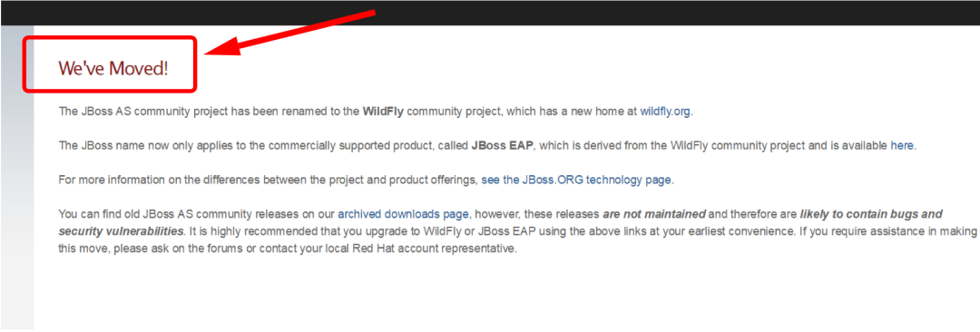
Task: Click 'The JBoss AS community project' sentence start
Action: [x=143, y=112]
